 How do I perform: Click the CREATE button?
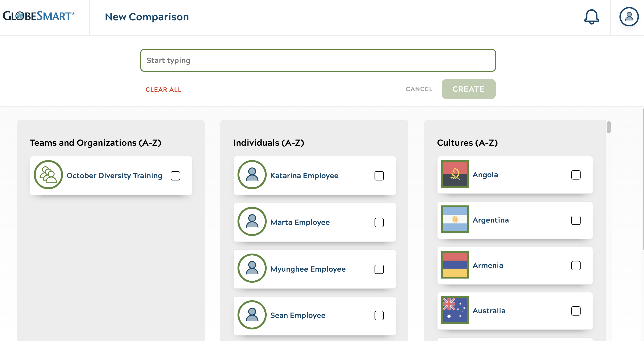[469, 89]
